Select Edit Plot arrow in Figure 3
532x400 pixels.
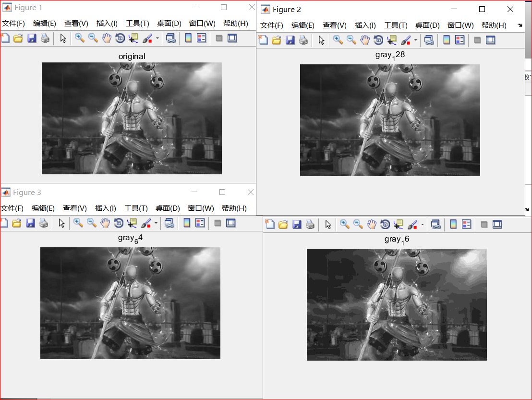point(62,223)
